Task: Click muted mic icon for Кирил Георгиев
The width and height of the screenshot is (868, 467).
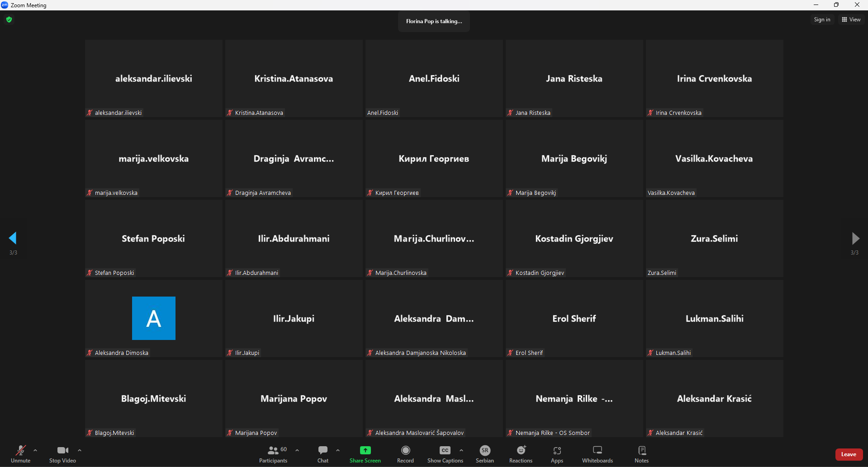Action: (370, 193)
